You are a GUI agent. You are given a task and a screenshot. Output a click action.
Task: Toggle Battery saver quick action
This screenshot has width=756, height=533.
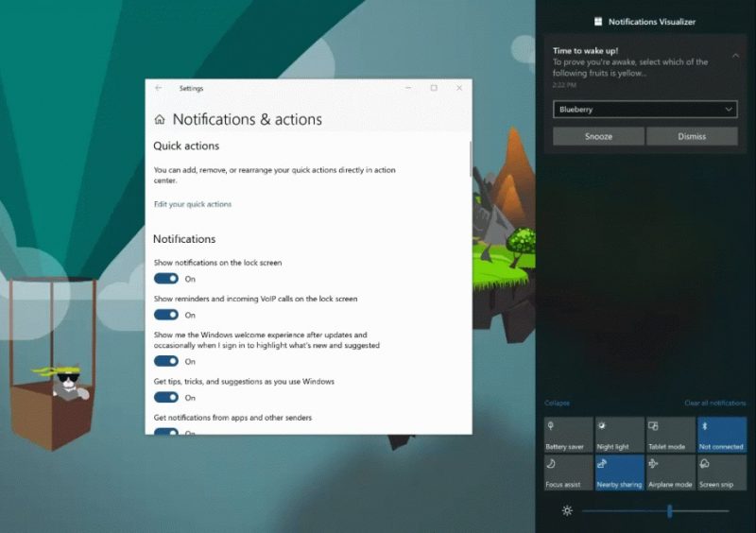pyautogui.click(x=569, y=435)
